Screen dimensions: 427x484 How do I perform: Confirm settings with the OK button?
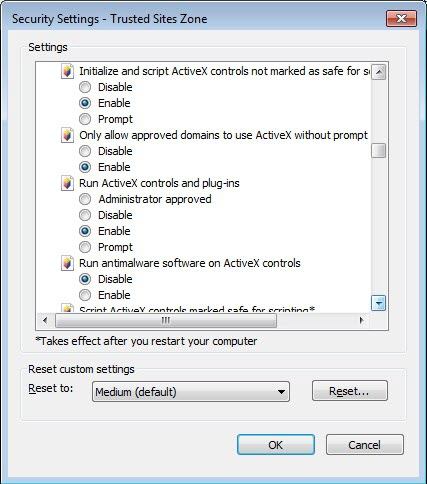point(276,445)
